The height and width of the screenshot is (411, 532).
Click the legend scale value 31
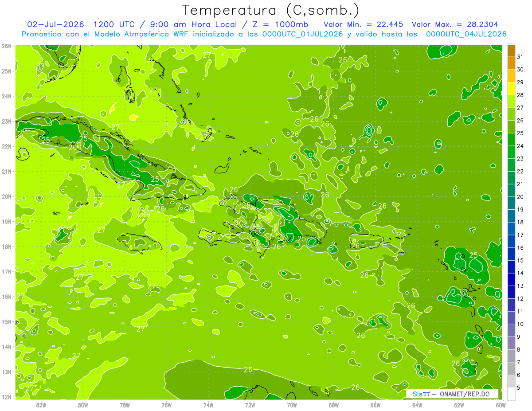click(x=520, y=57)
